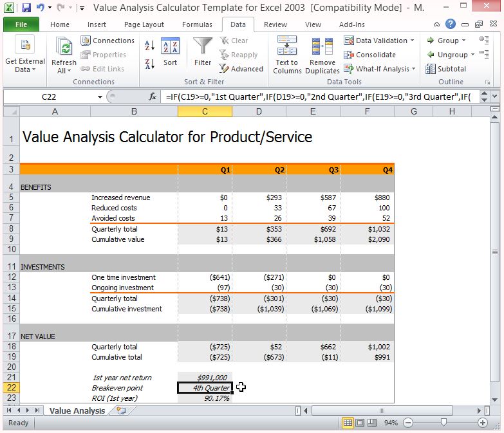Image resolution: width=504 pixels, height=433 pixels.
Task: Click the Consolidate button
Action: [370, 55]
